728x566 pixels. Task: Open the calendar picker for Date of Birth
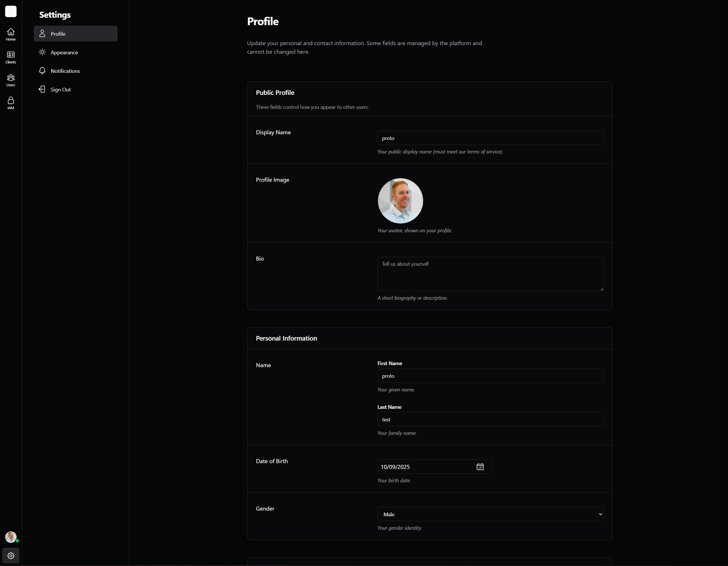480,467
